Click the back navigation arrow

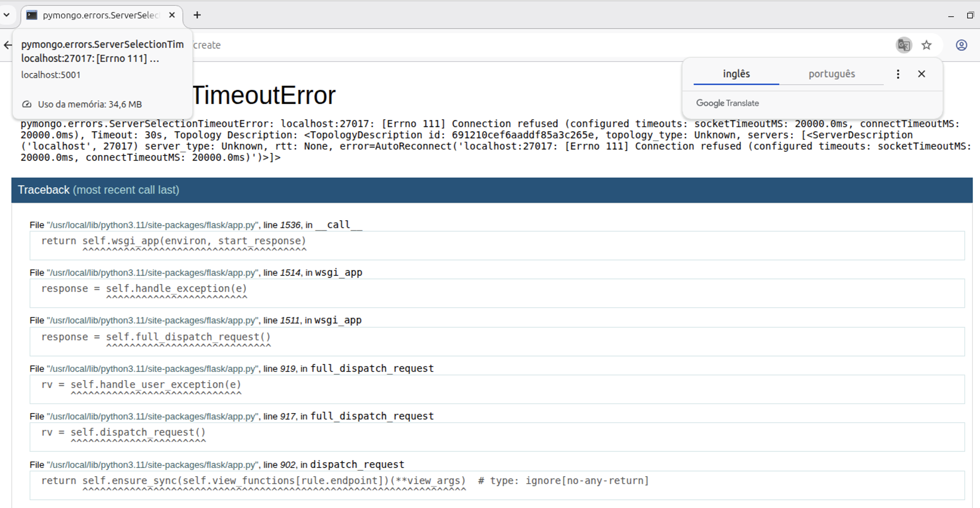pos(8,45)
